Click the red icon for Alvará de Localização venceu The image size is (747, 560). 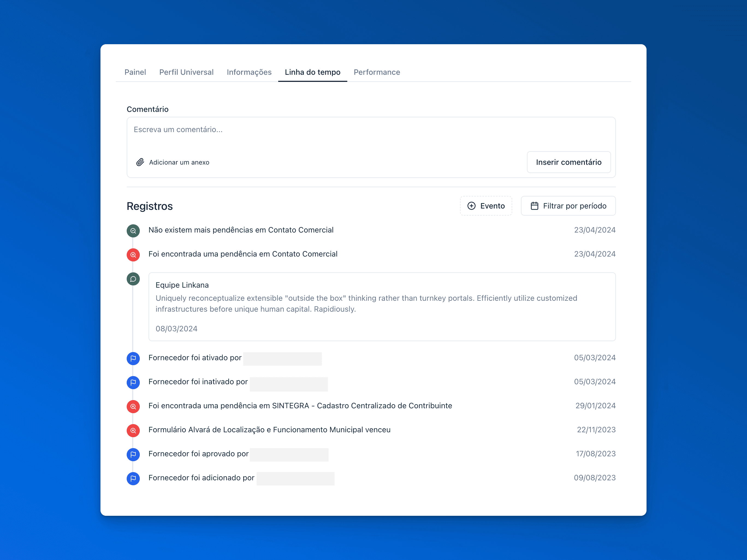pyautogui.click(x=133, y=430)
